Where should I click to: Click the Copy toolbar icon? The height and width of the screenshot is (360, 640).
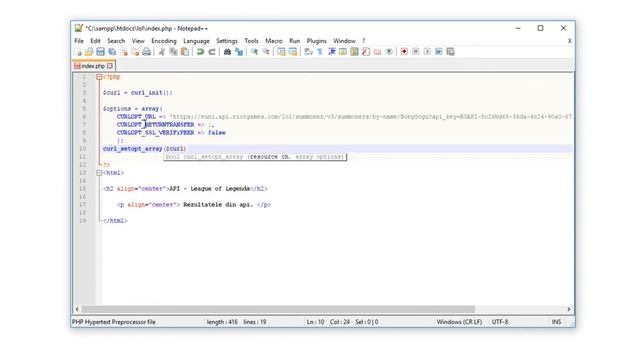point(173,52)
